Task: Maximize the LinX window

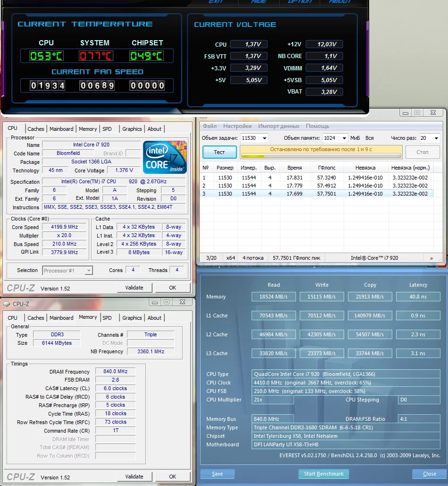Action: click(x=417, y=112)
